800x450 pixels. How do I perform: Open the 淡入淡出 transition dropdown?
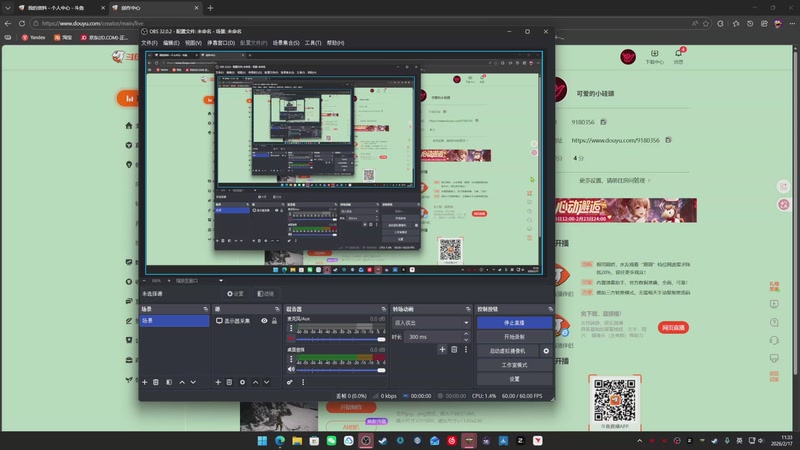point(431,323)
